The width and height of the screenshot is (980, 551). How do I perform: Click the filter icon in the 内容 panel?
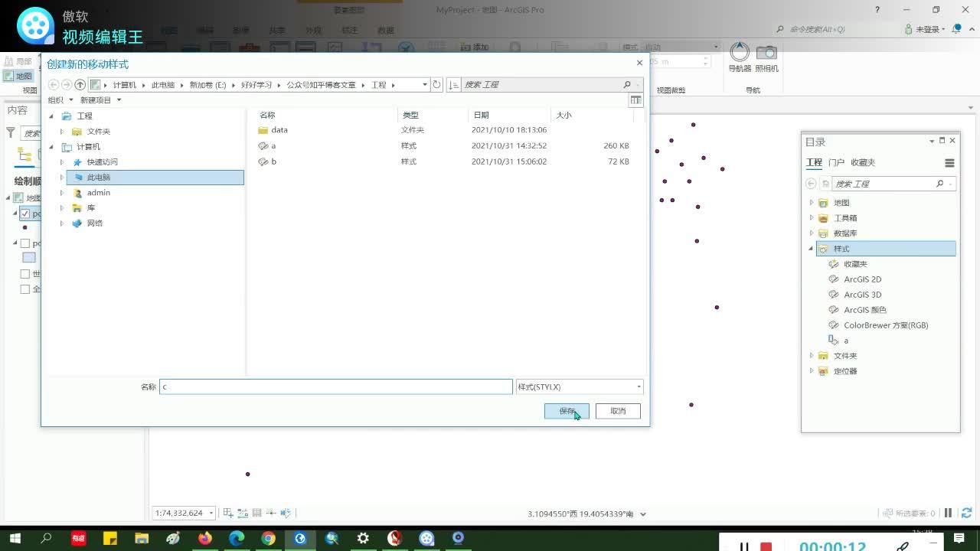[x=12, y=132]
